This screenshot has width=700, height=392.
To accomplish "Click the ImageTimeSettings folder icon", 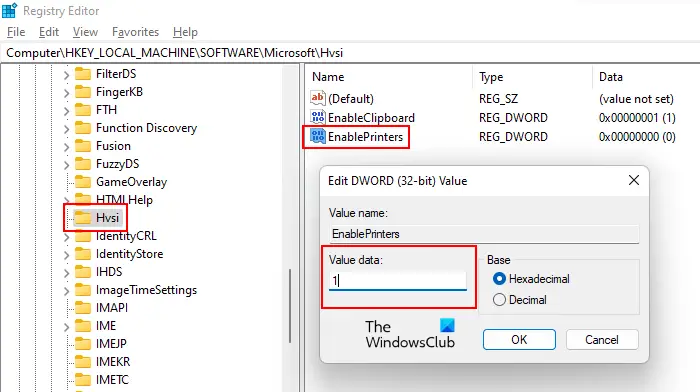I will coord(83,290).
